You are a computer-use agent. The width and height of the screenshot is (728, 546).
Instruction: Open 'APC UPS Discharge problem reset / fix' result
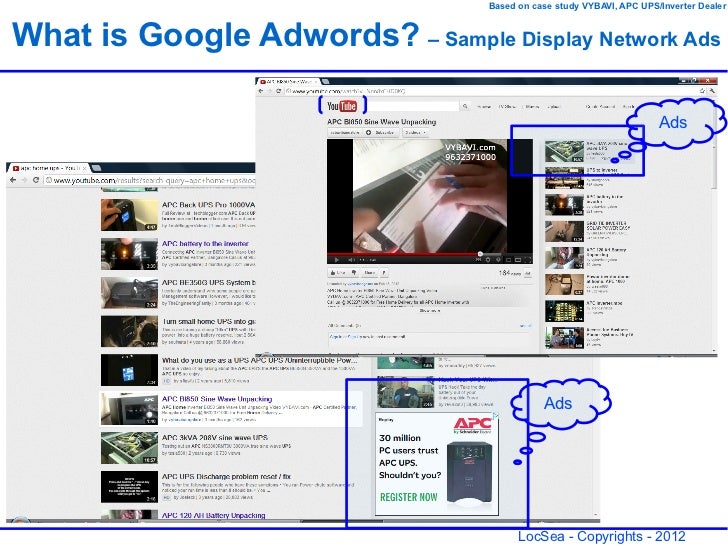pyautogui.click(x=226, y=476)
